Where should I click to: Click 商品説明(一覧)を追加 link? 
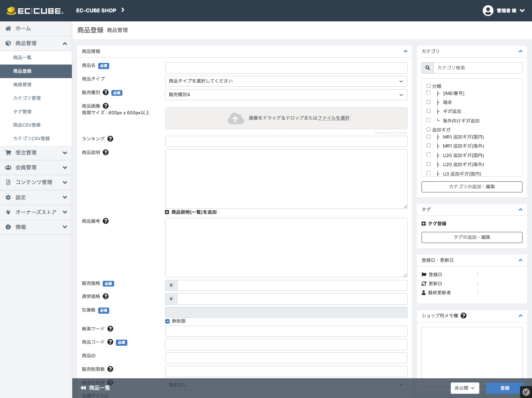tap(191, 212)
